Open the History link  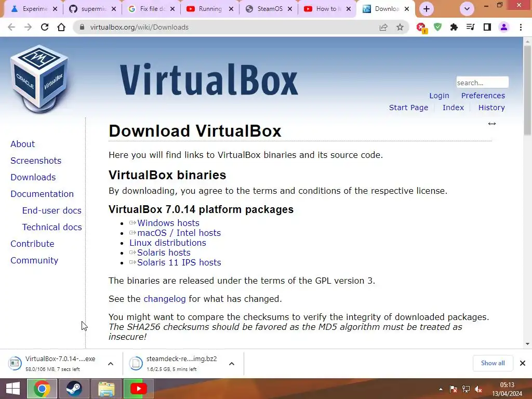(491, 108)
